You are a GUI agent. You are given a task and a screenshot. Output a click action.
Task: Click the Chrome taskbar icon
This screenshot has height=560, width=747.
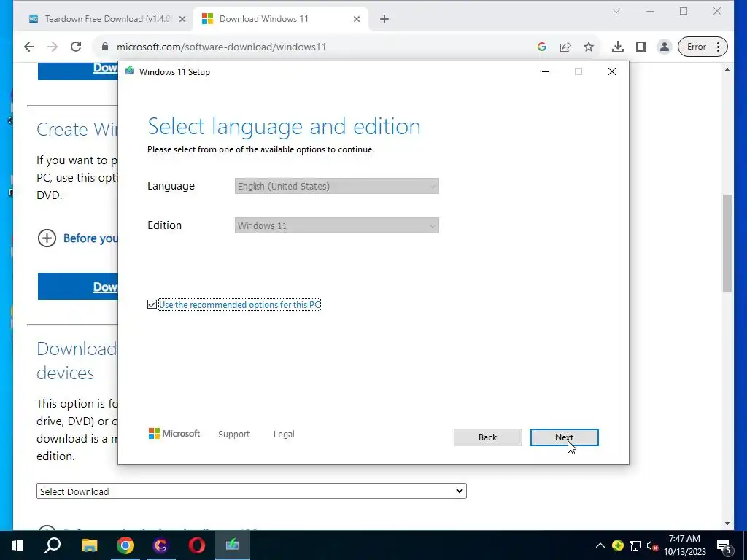click(x=125, y=545)
